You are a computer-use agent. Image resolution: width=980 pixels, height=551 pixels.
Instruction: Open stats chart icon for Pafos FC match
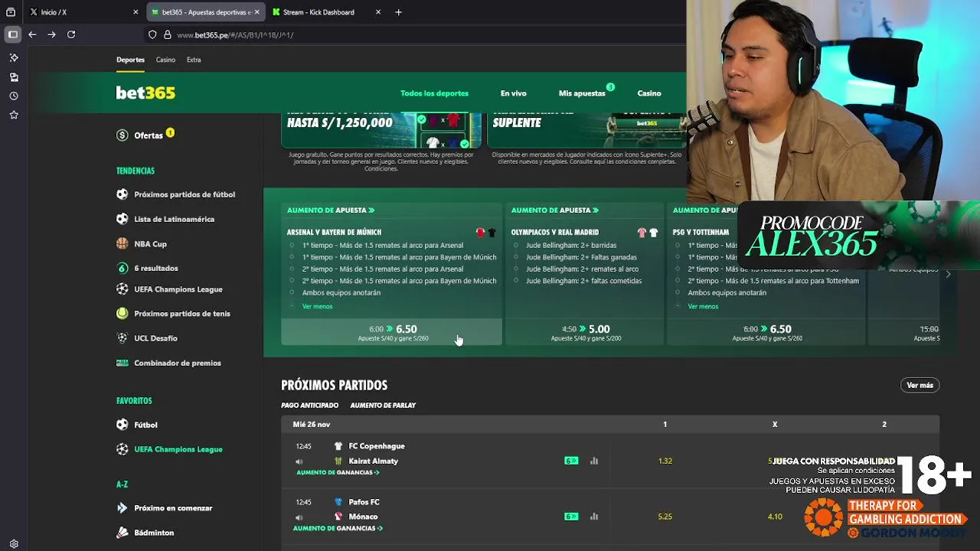(594, 517)
